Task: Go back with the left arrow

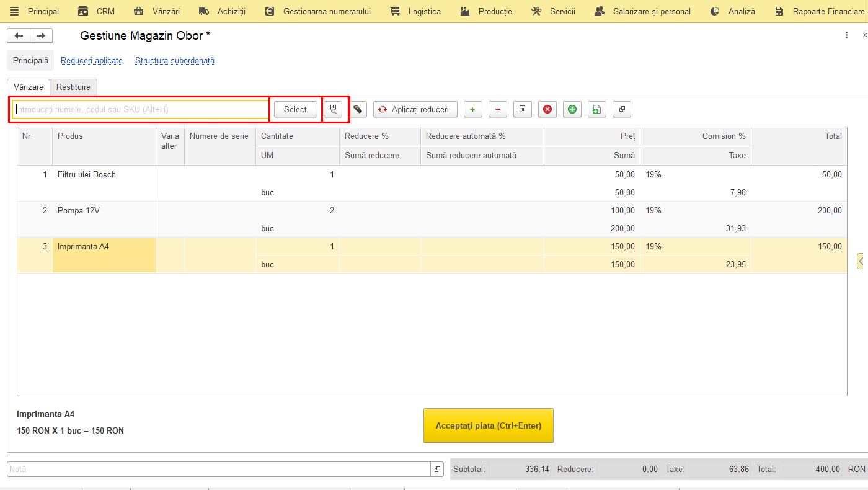Action: [19, 36]
